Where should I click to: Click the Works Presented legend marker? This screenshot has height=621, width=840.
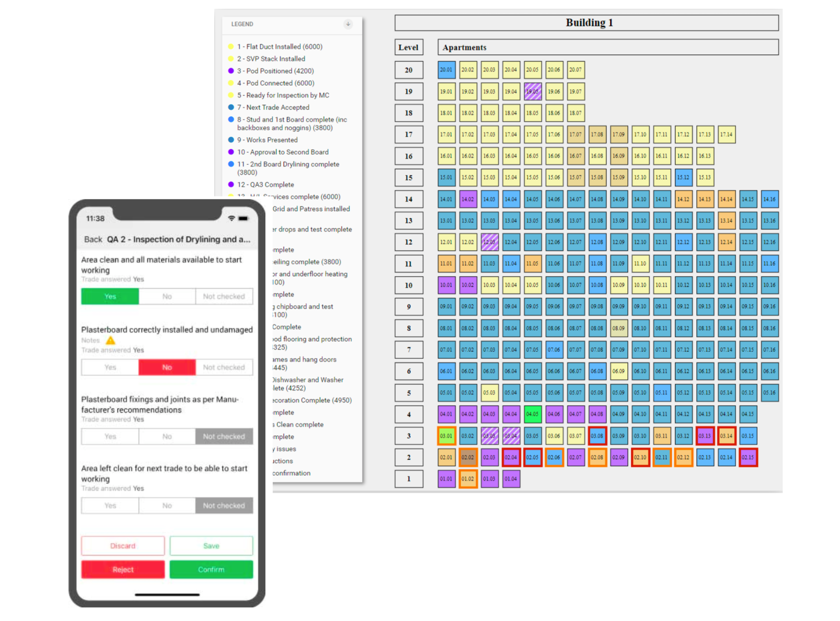[231, 140]
